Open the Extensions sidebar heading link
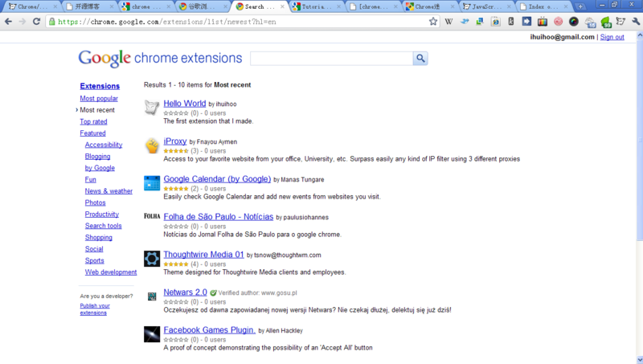Image resolution: width=643 pixels, height=364 pixels. tap(100, 86)
